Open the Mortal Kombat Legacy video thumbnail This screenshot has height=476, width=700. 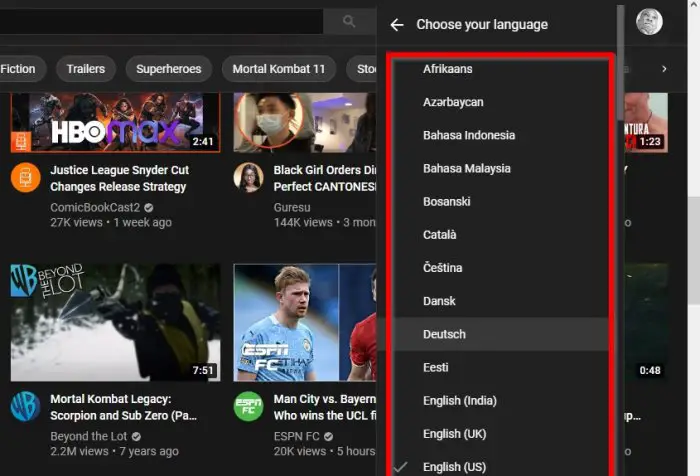coord(116,322)
